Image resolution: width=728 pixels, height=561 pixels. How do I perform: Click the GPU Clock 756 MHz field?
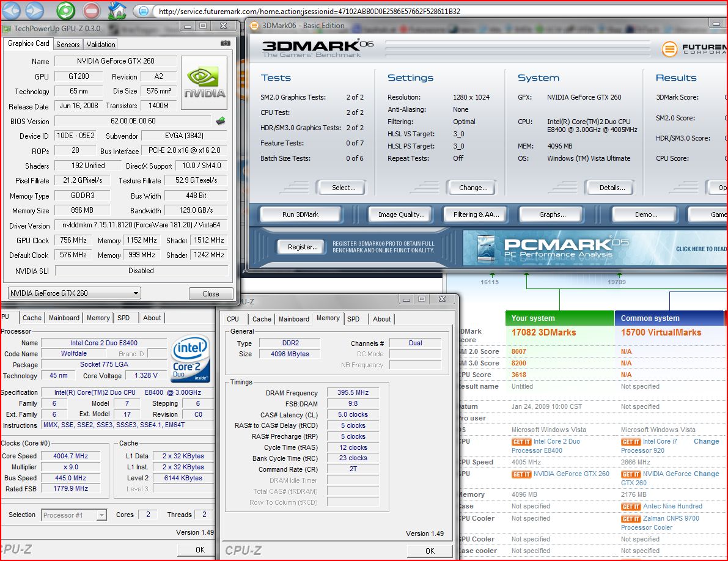(73, 240)
